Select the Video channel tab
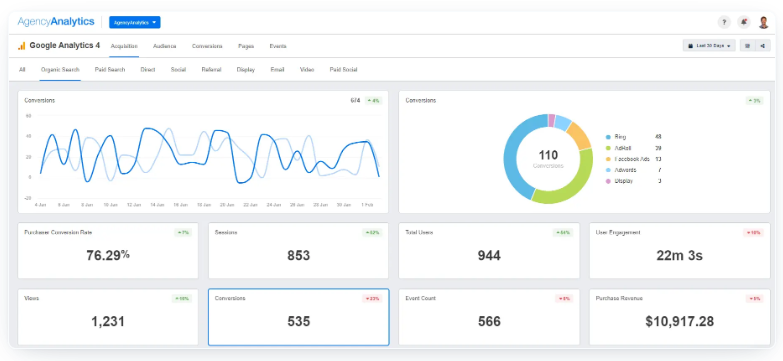Image resolution: width=783 pixels, height=361 pixels. pos(307,70)
